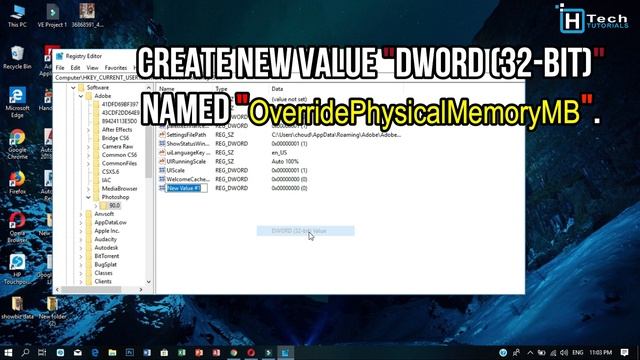Switch to Photoshop in the taskbar
Viewport: 640px width, 360px height.
pos(130,352)
